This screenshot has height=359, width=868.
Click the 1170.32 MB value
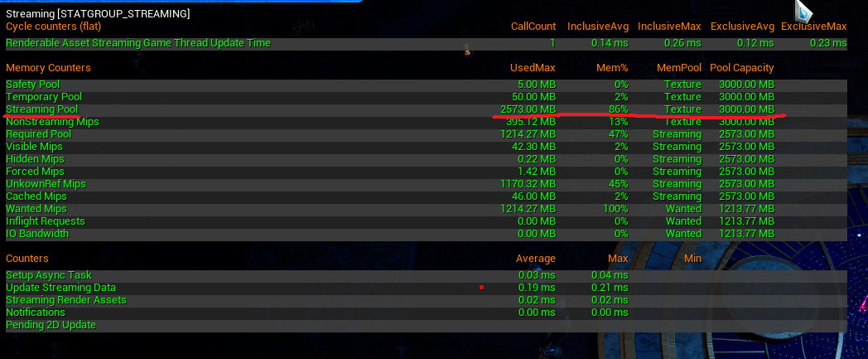click(x=528, y=183)
